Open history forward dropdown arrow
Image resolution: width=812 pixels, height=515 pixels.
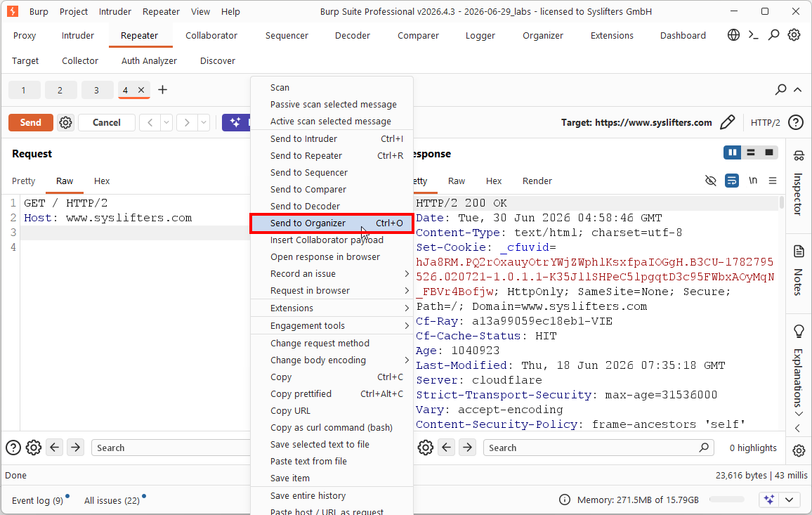[x=204, y=122]
